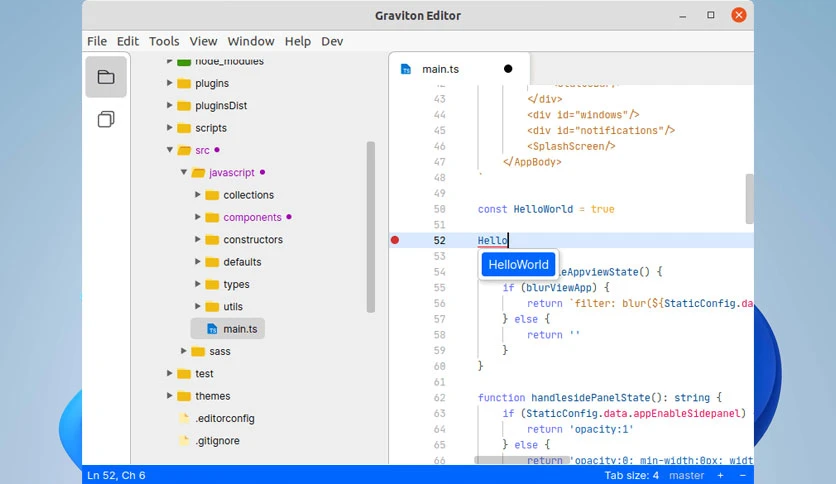Click the themes folder icon
Image resolution: width=836 pixels, height=484 pixels.
tap(184, 397)
